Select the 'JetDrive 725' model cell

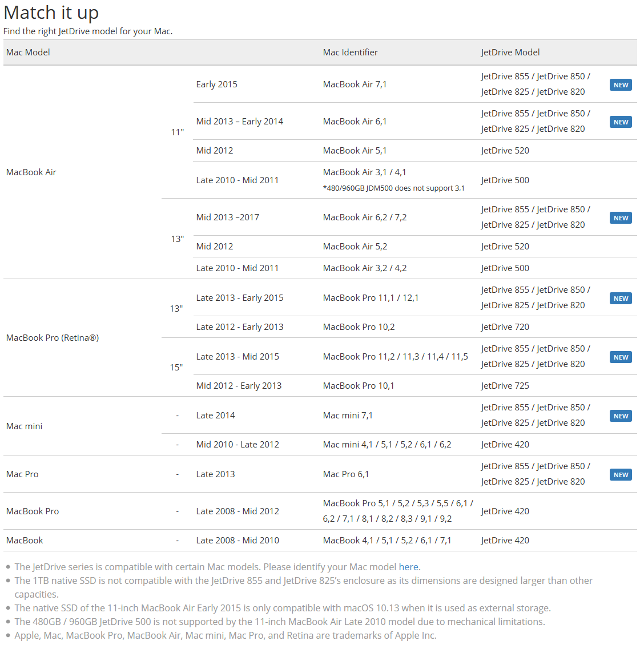point(505,386)
